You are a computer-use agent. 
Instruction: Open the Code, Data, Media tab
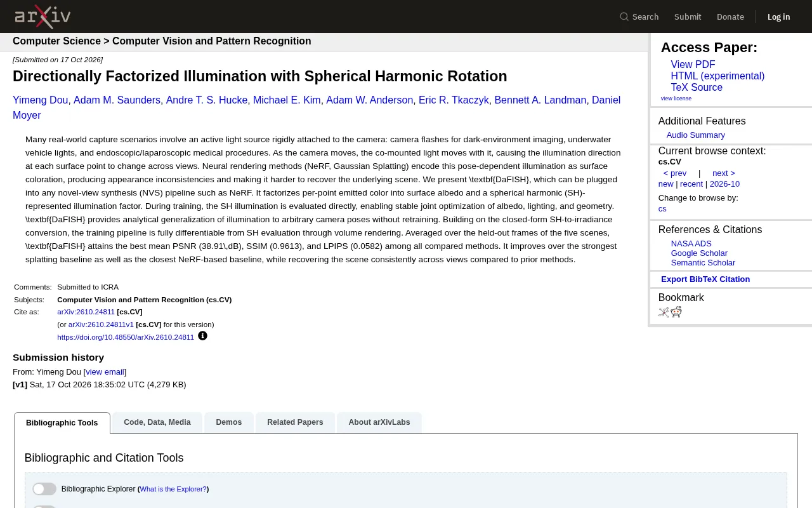point(157,422)
